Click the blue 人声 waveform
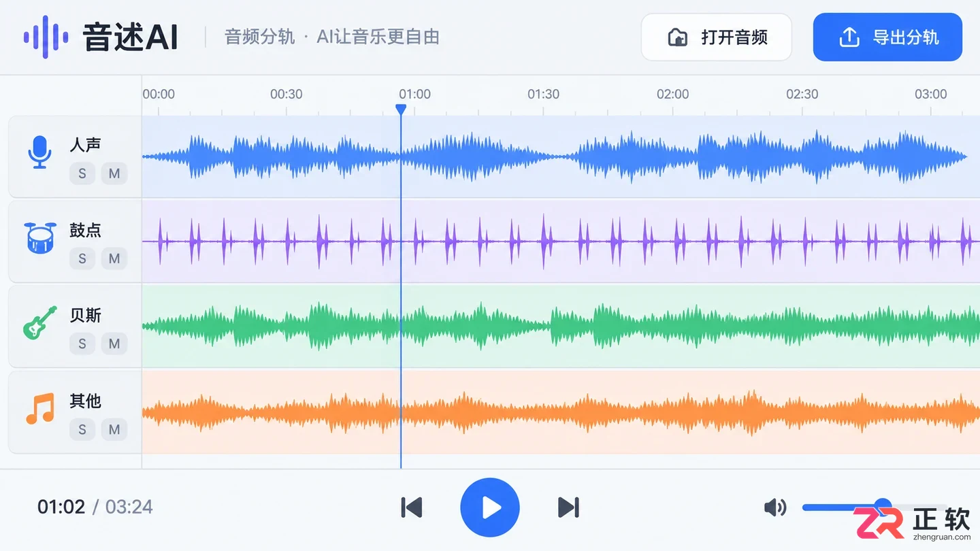This screenshot has width=980, height=551. point(555,157)
